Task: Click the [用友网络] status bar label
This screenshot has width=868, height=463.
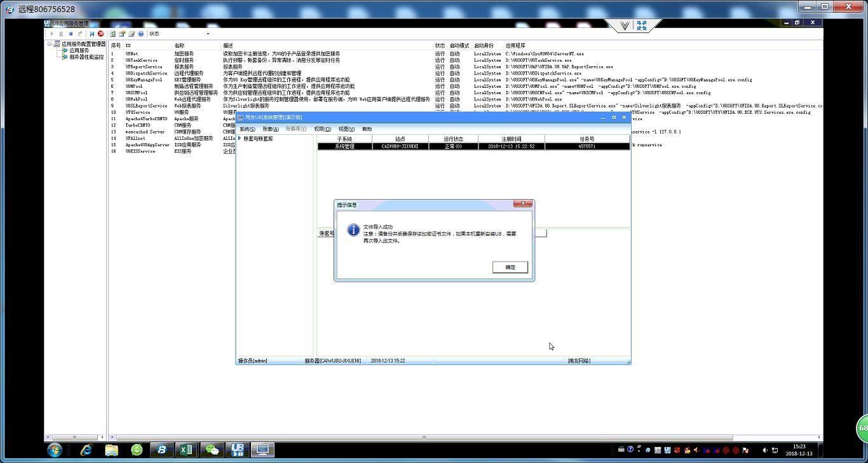Action: [x=579, y=361]
